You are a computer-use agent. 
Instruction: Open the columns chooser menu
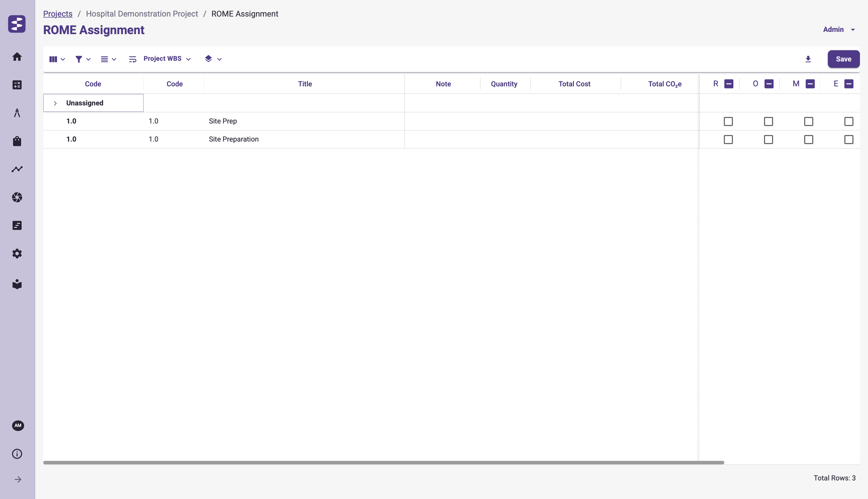click(57, 59)
